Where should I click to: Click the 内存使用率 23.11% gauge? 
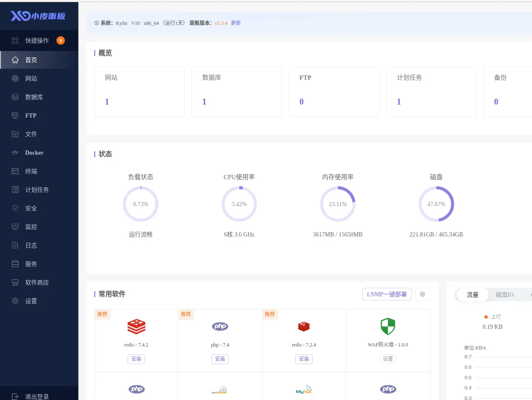[x=338, y=204]
